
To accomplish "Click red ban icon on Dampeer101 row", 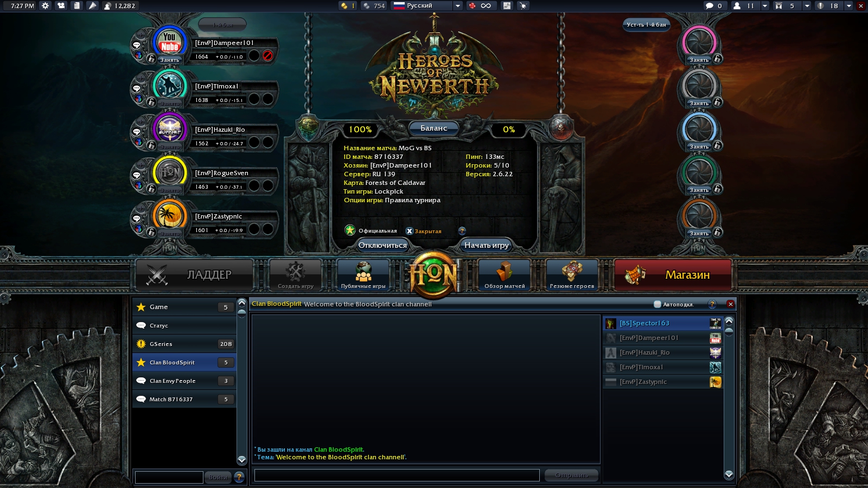I will pyautogui.click(x=267, y=55).
